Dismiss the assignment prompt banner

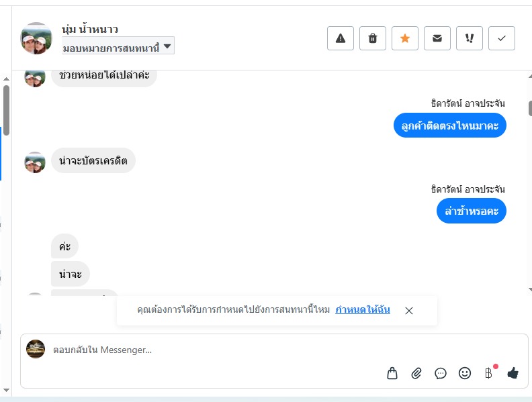click(x=409, y=311)
